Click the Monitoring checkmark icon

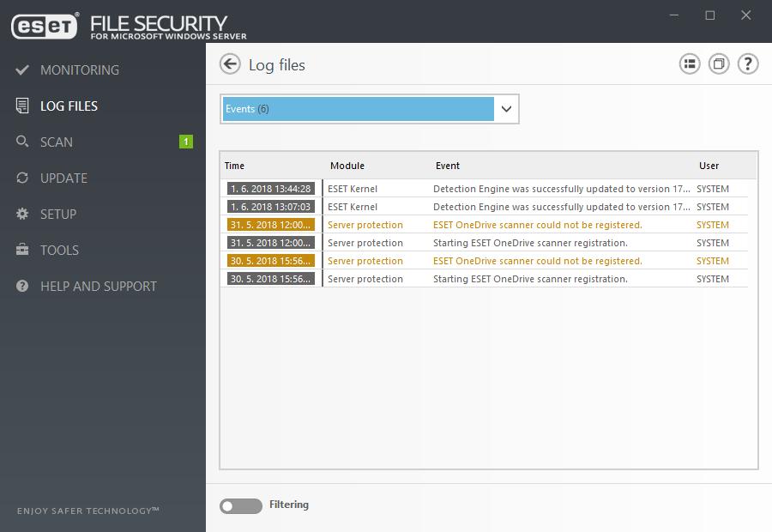[x=22, y=70]
